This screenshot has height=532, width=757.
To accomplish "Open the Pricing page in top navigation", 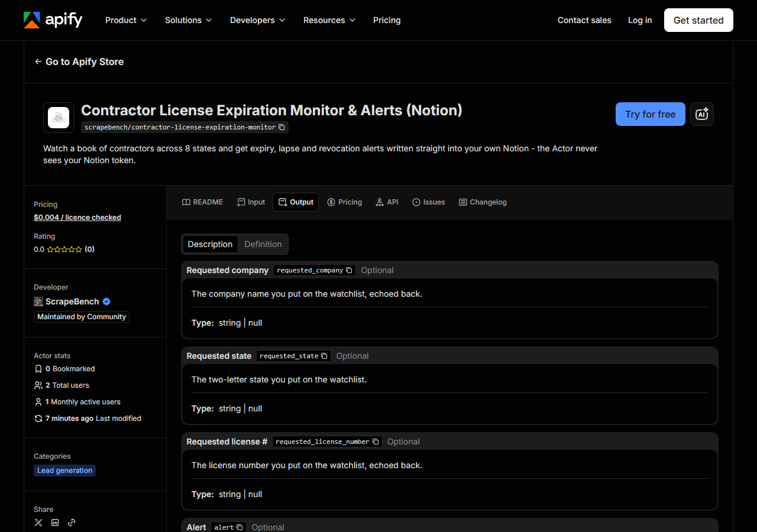I will (387, 20).
